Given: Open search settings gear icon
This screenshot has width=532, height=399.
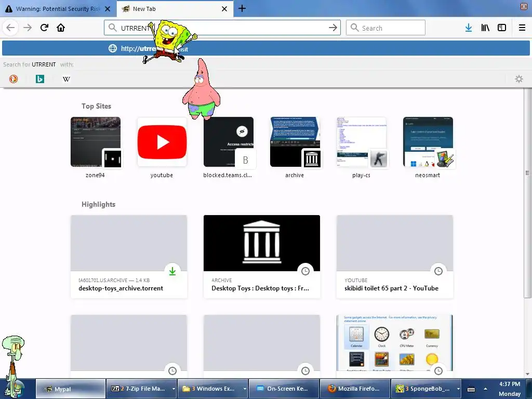Looking at the screenshot, I should [x=519, y=79].
